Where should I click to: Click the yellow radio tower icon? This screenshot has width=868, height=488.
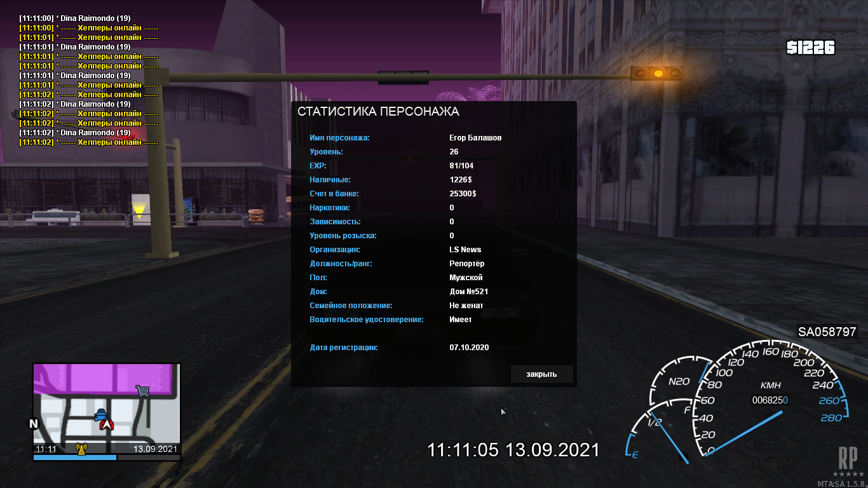click(81, 449)
